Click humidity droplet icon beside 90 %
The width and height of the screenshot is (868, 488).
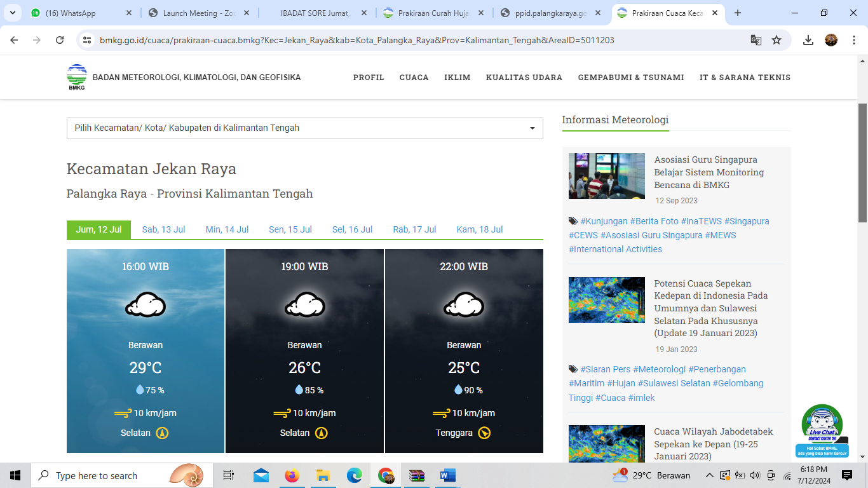(458, 390)
